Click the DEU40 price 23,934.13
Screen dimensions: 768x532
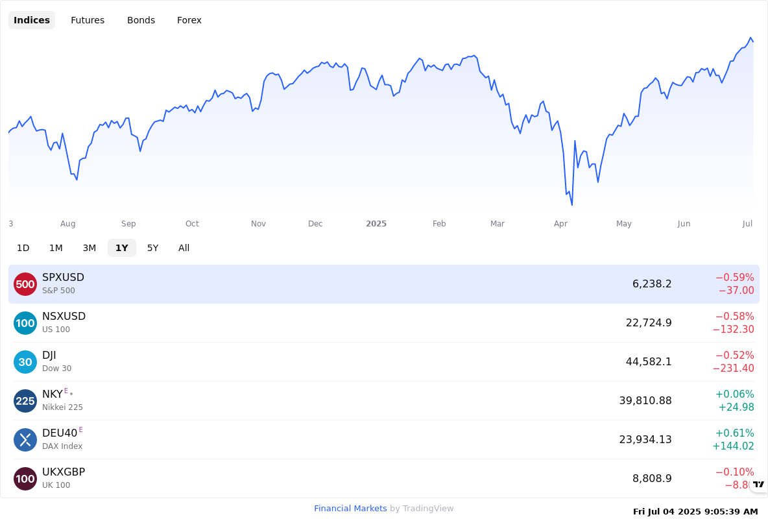click(x=645, y=439)
